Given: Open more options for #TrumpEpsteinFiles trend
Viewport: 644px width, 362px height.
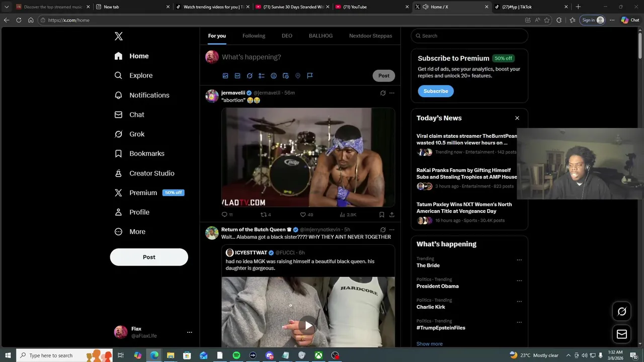Looking at the screenshot, I should pos(519,322).
